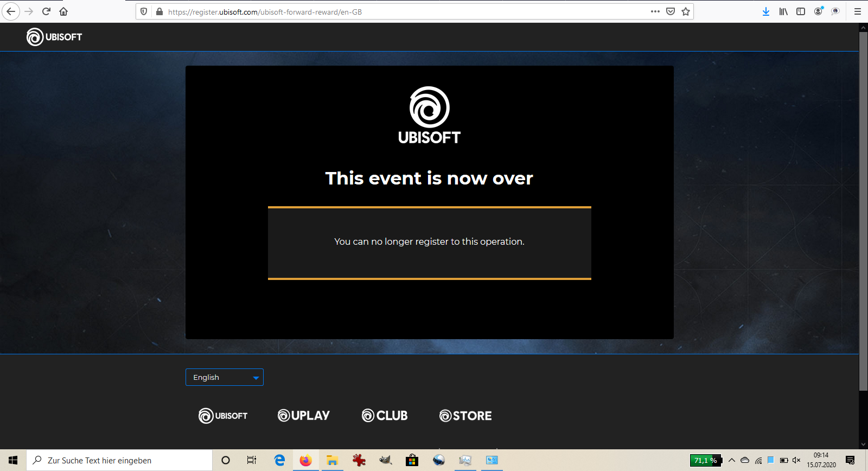Open the OneDrive cloud tray icon
Viewport: 868px width, 471px height.
coord(745,460)
